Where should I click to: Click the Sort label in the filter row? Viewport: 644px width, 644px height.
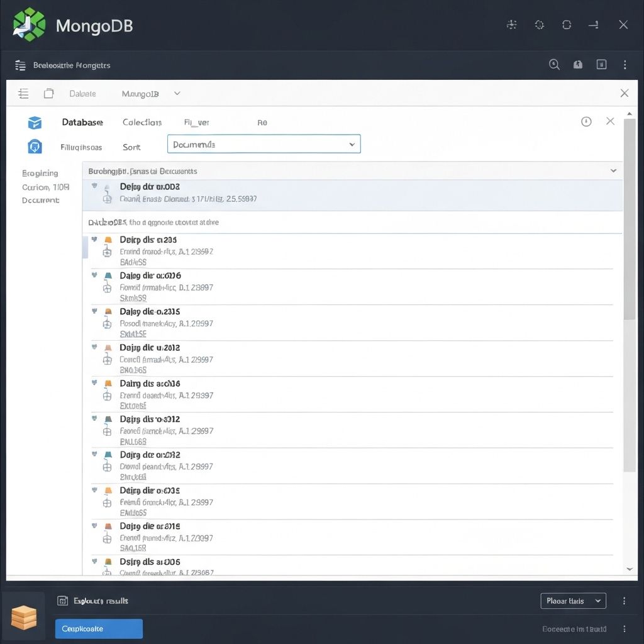(131, 147)
